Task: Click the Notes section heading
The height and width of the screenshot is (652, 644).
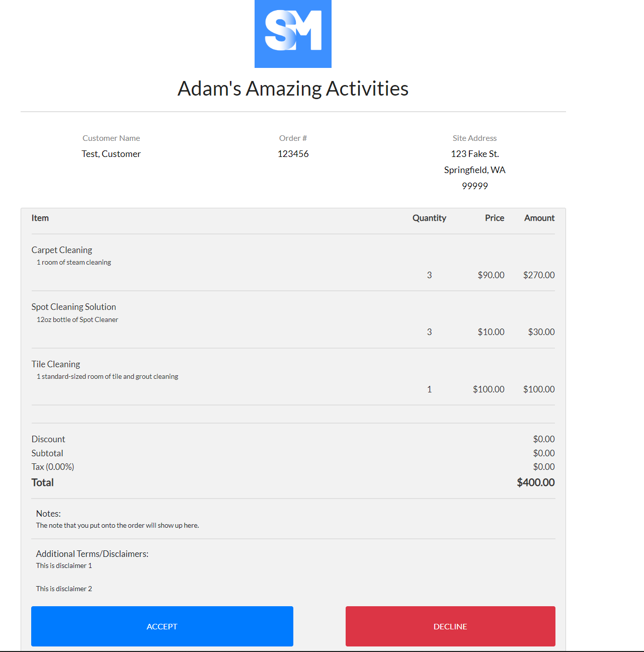Action: [x=48, y=514]
